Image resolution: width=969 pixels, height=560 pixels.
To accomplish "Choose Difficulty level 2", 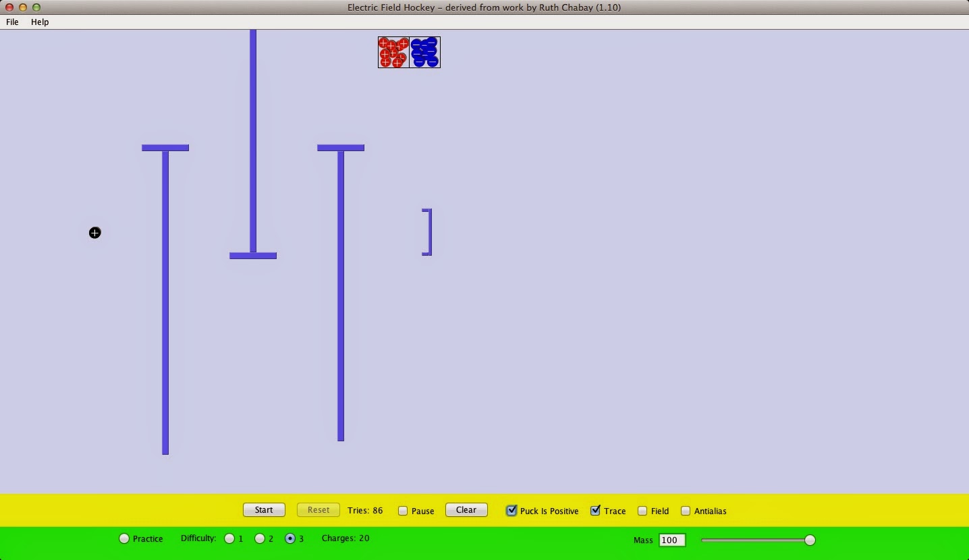I will pyautogui.click(x=259, y=538).
